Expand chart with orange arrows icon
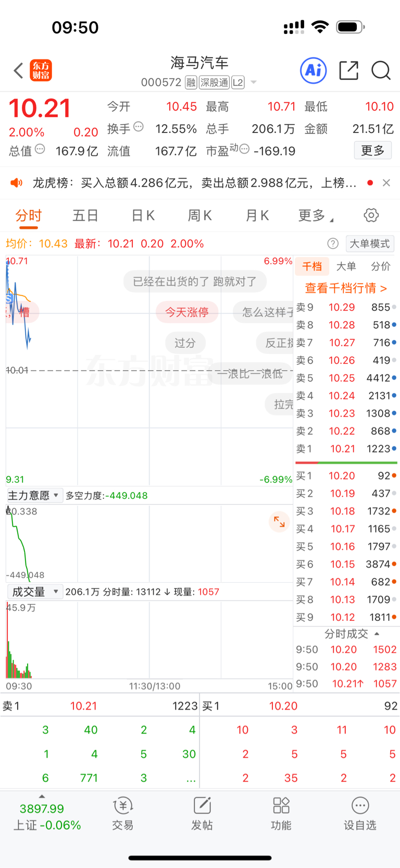 click(279, 522)
